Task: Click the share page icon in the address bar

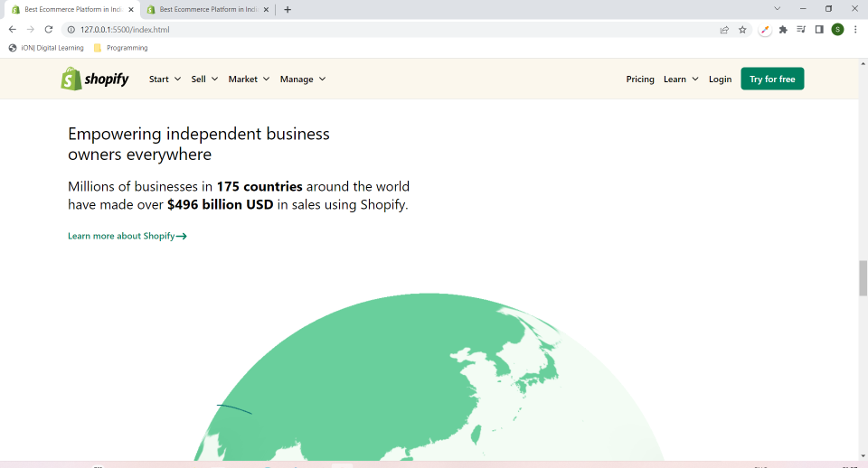Action: (724, 30)
